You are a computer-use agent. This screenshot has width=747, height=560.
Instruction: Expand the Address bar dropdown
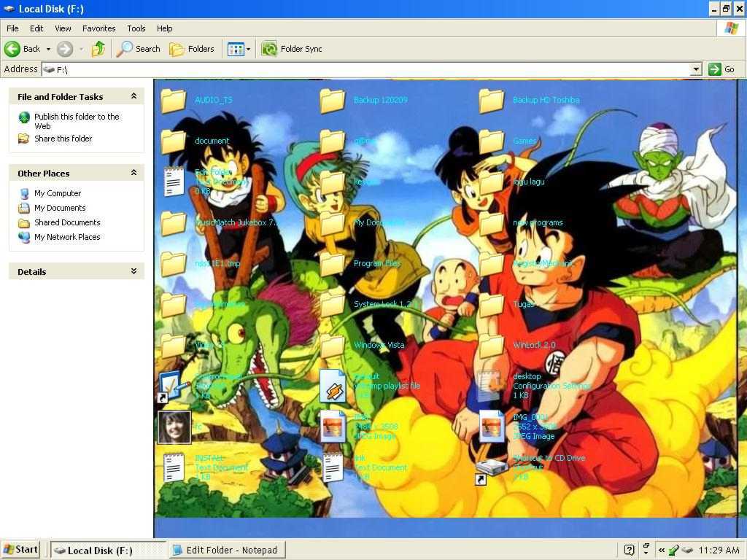[696, 69]
